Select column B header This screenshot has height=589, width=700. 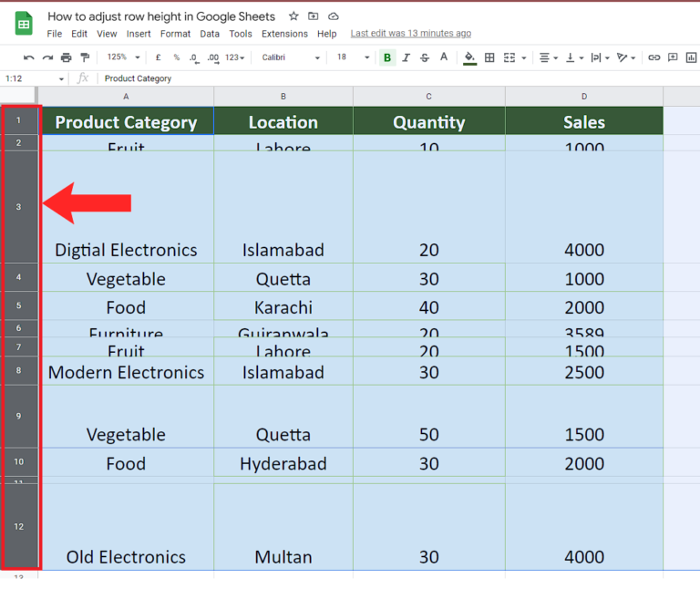point(283,97)
